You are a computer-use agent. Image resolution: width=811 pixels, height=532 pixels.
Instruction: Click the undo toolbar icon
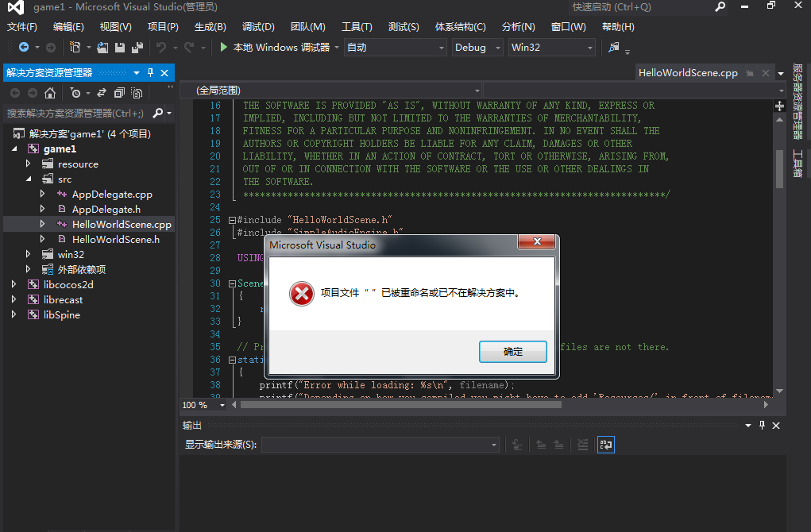tap(161, 48)
